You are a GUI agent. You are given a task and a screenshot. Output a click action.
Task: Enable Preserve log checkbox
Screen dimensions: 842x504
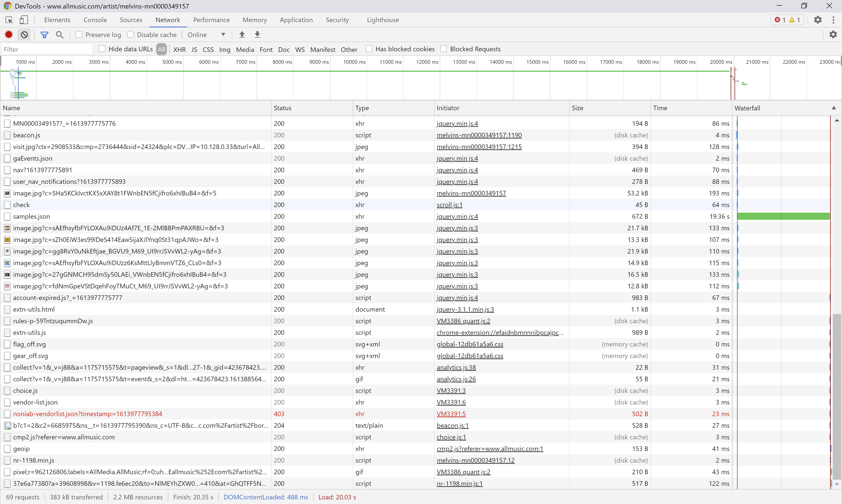click(x=79, y=34)
